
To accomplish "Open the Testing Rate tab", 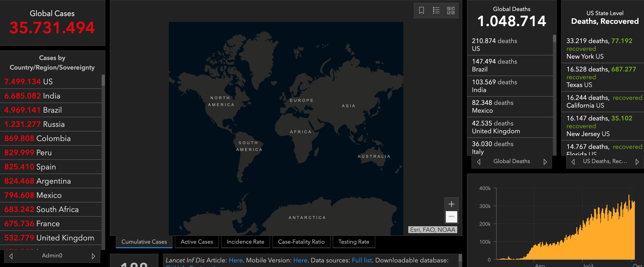I will click(x=354, y=242).
